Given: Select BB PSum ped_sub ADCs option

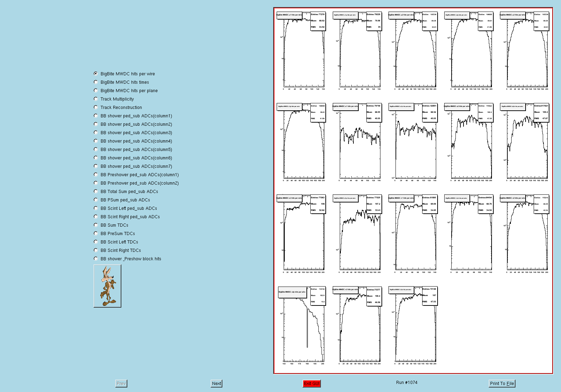Looking at the screenshot, I should 122,200.
